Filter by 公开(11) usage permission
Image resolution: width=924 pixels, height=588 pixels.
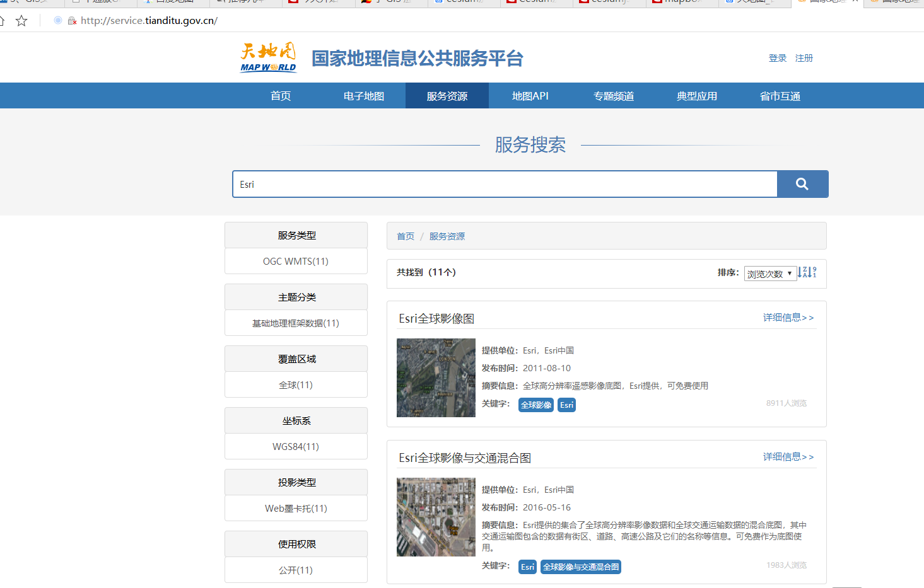click(x=296, y=570)
